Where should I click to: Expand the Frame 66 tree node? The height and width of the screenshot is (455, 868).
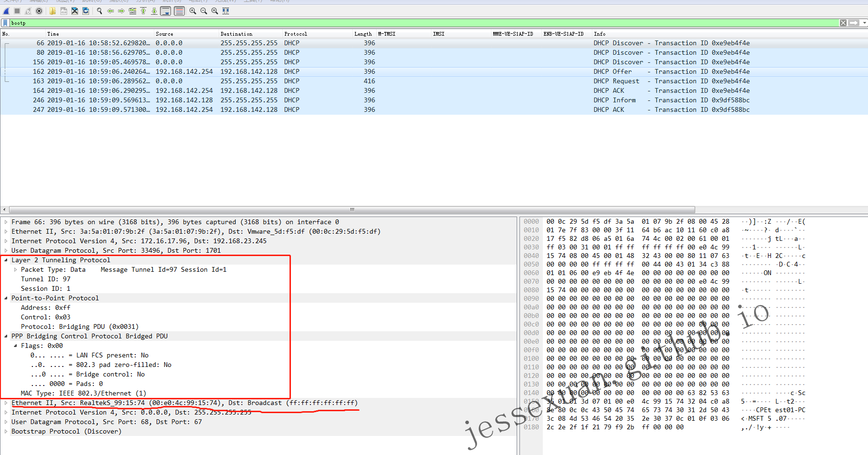tap(6, 222)
